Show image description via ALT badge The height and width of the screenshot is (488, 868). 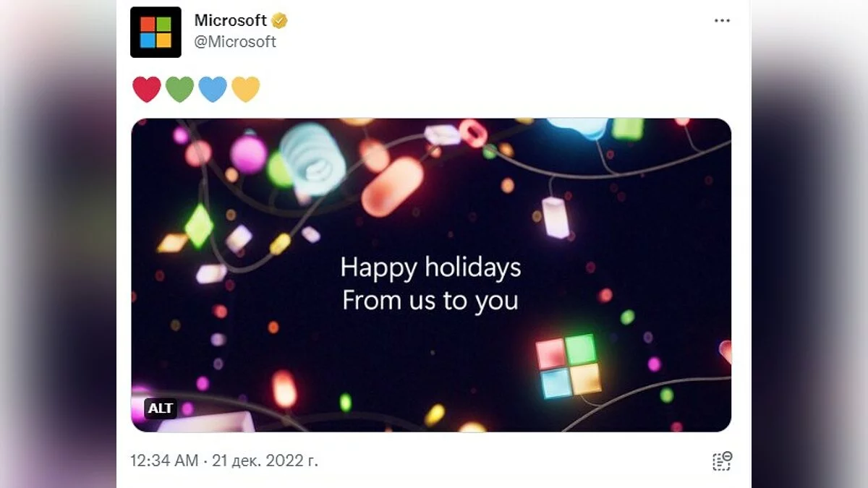[x=160, y=408]
